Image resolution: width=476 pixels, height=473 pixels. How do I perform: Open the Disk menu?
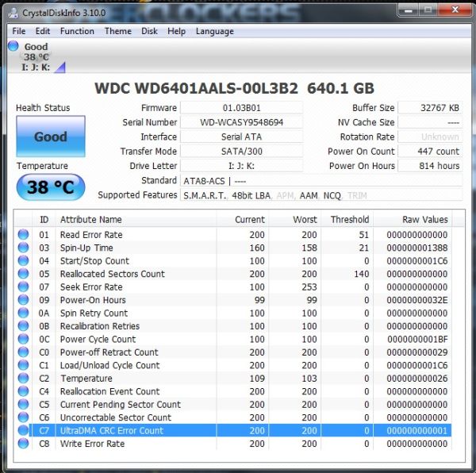[x=149, y=31]
